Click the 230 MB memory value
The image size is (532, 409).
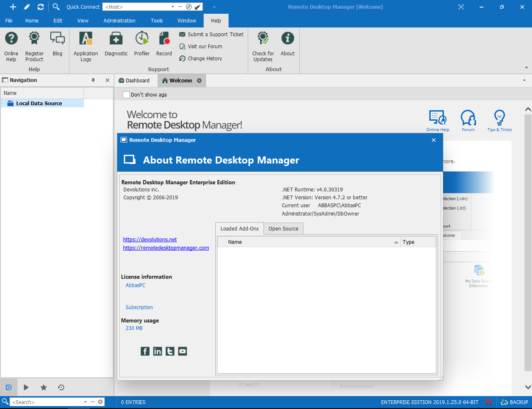[x=134, y=328]
